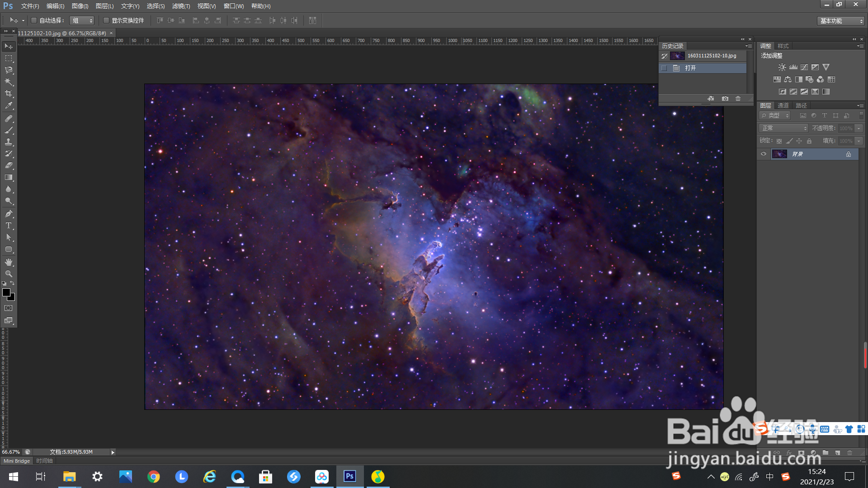Select the Magic Wand tool
This screenshot has height=488, width=868.
[x=9, y=82]
